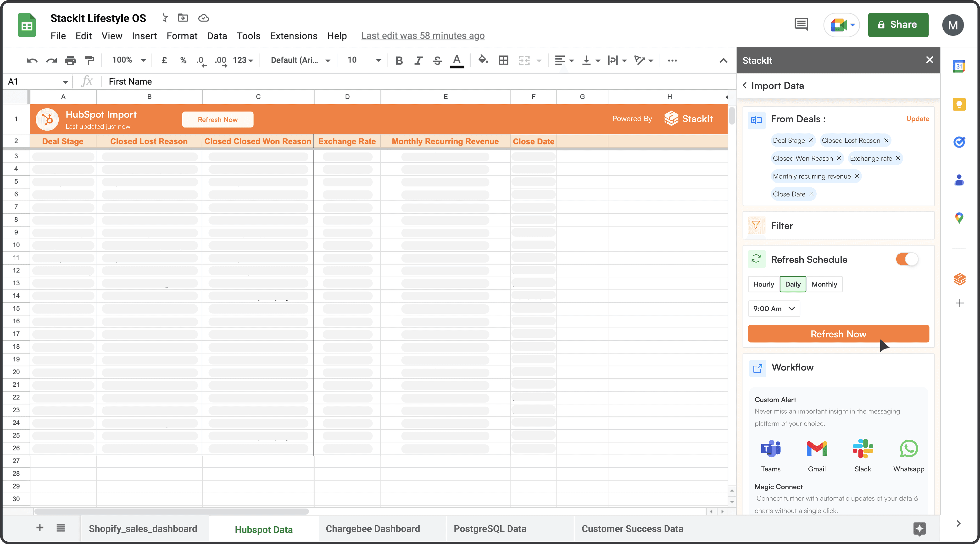Click the strikethrough formatting icon

(x=437, y=60)
